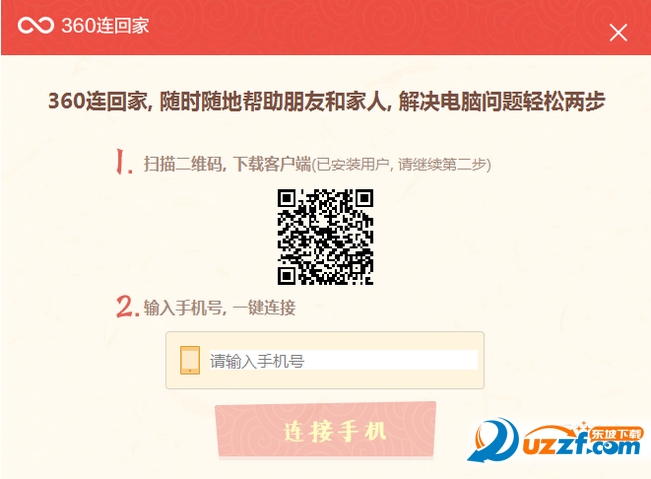Click the empty red title bar area

coord(374,27)
